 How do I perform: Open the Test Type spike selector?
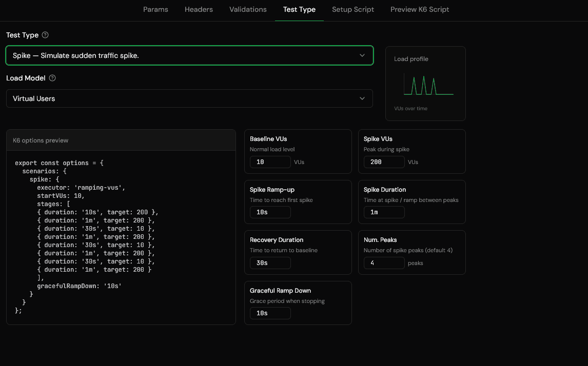189,55
